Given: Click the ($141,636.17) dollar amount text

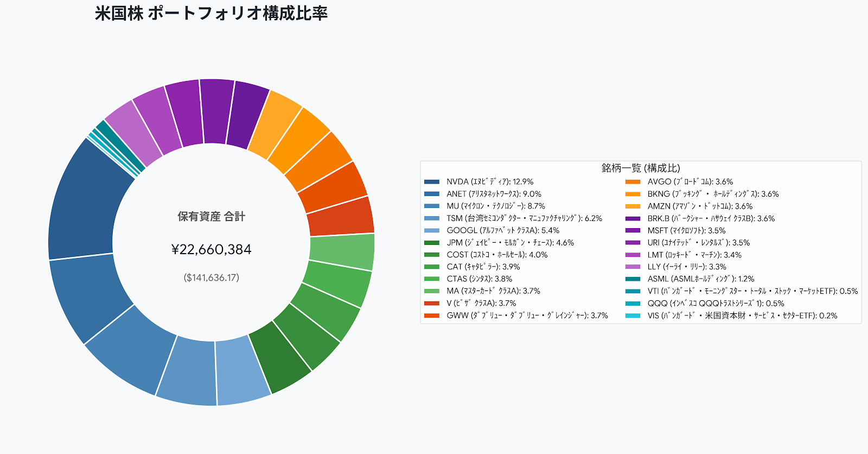Looking at the screenshot, I should coord(212,278).
